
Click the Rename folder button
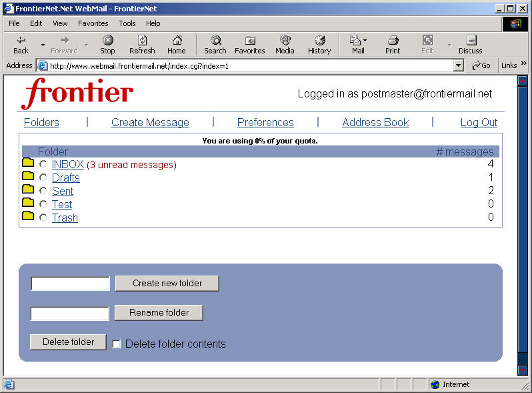tap(159, 312)
